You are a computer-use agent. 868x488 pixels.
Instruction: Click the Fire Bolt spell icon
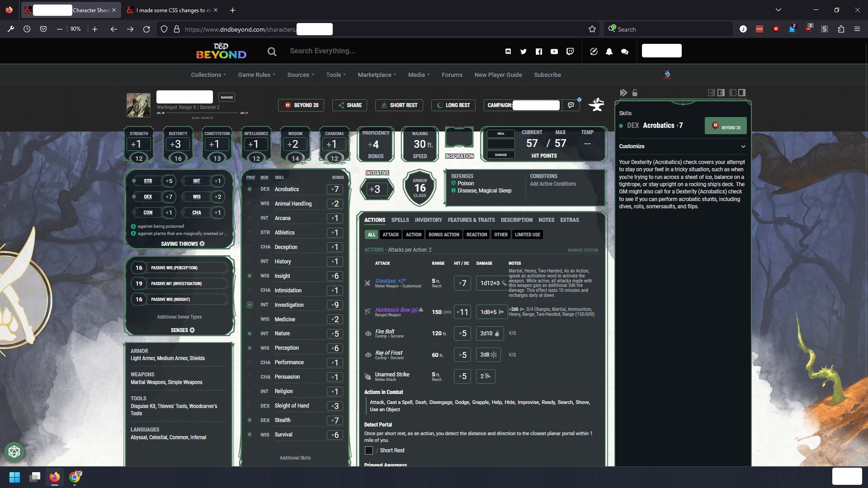368,333
